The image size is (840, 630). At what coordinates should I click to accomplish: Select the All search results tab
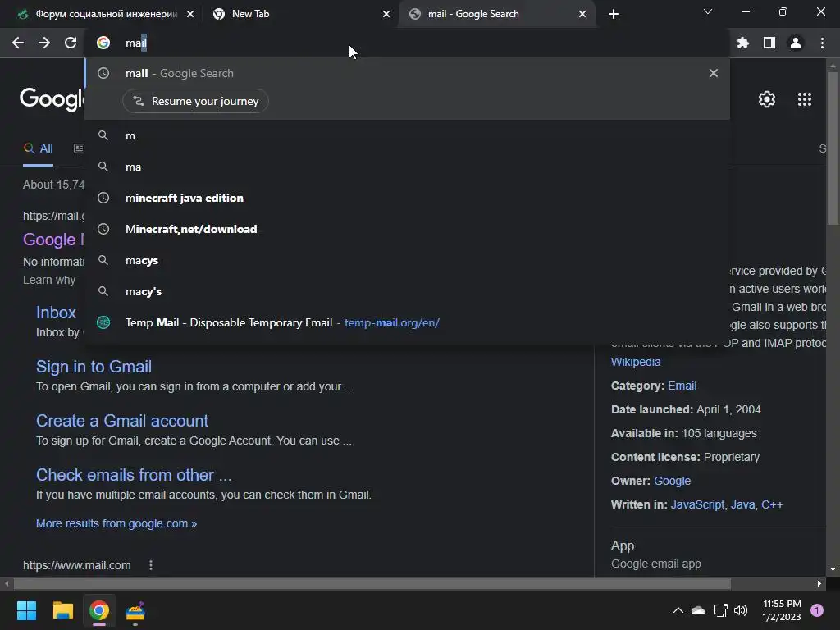(38, 148)
